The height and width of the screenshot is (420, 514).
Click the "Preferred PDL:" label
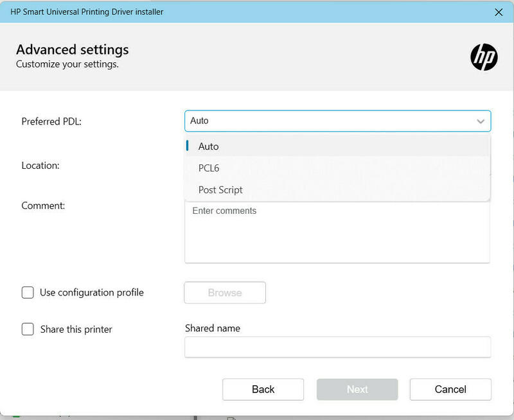click(51, 121)
